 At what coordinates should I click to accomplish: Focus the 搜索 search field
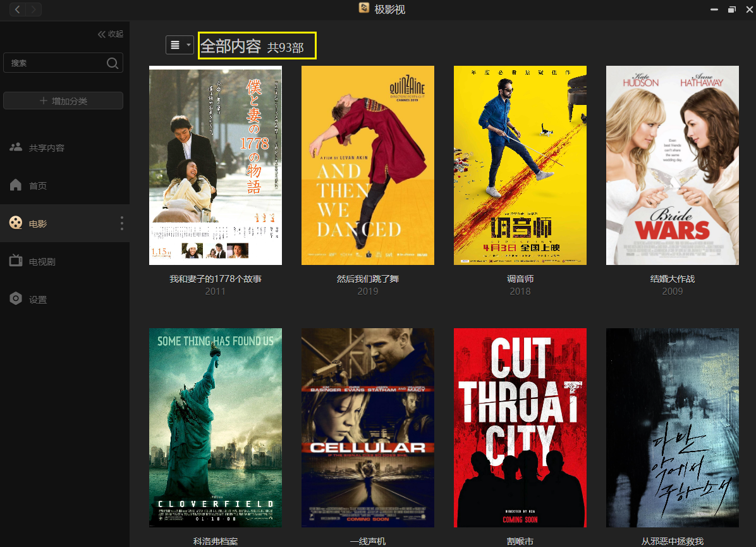[56, 63]
